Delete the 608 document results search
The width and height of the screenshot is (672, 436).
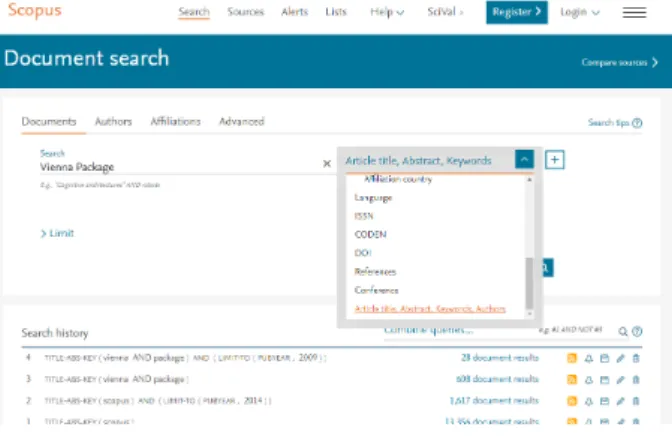636,380
